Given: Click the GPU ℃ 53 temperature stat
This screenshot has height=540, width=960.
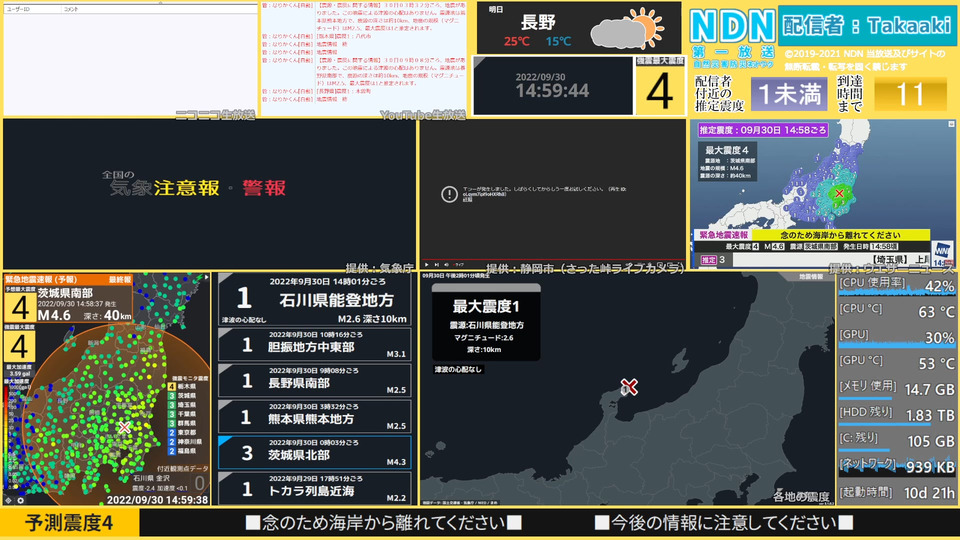Looking at the screenshot, I should pos(896,362).
